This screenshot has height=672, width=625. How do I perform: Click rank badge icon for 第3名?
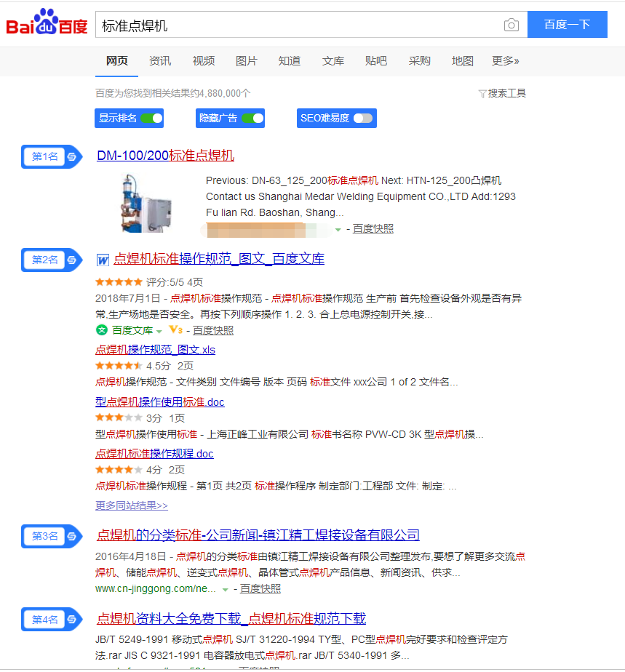(x=72, y=536)
